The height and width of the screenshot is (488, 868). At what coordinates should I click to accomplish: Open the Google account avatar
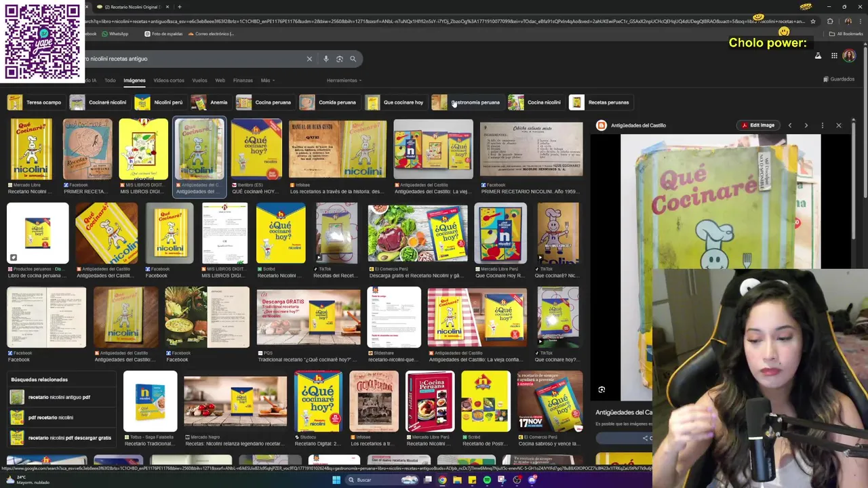(849, 56)
